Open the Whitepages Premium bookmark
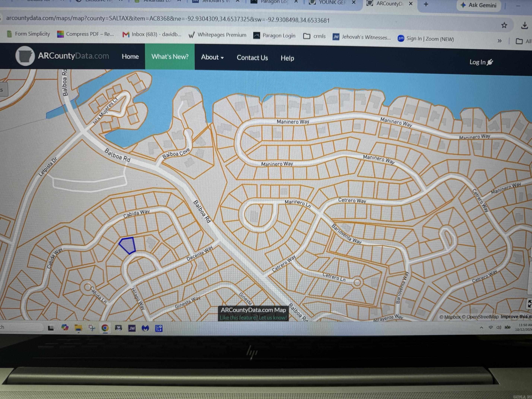532x399 pixels. point(217,35)
